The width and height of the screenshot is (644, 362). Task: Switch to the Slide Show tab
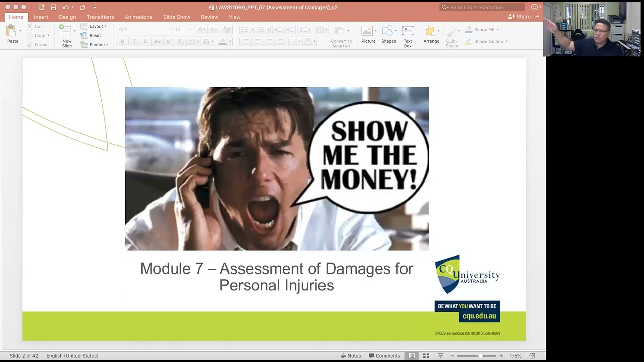(x=177, y=17)
